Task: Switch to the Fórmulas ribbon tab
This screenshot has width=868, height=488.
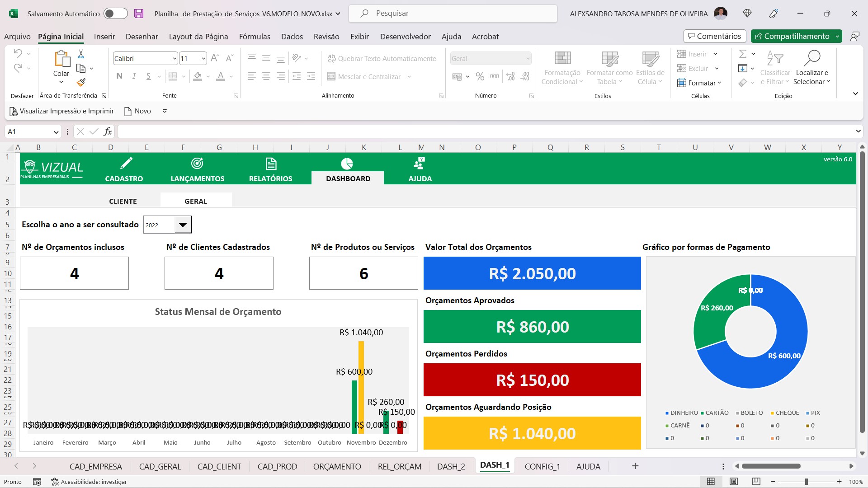Action: pyautogui.click(x=255, y=37)
